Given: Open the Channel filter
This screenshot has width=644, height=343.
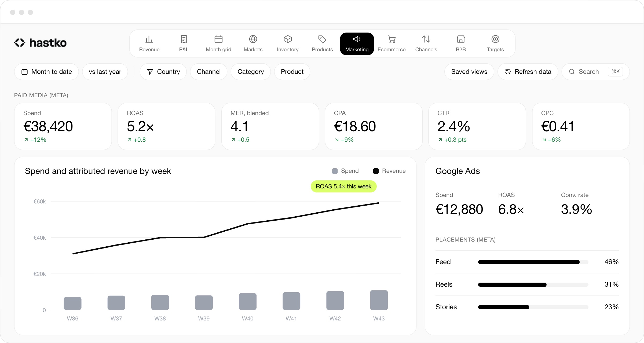Looking at the screenshot, I should pos(208,72).
